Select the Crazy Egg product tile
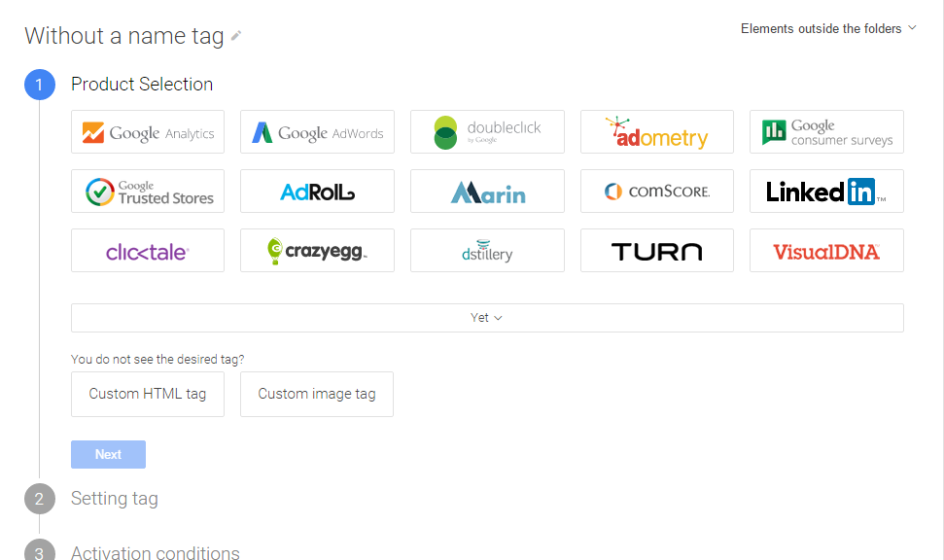 pos(317,251)
